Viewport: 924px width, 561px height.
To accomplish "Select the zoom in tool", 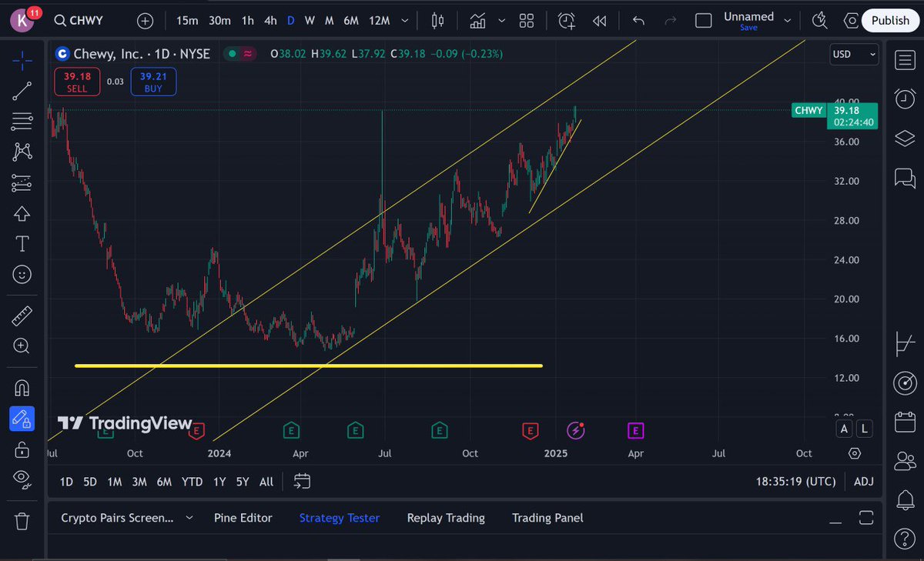I will click(22, 346).
